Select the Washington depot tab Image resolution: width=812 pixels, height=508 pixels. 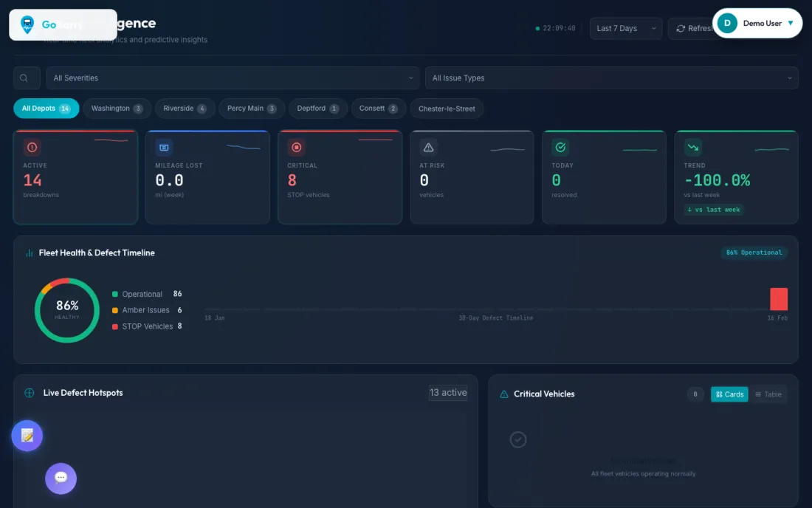(117, 109)
